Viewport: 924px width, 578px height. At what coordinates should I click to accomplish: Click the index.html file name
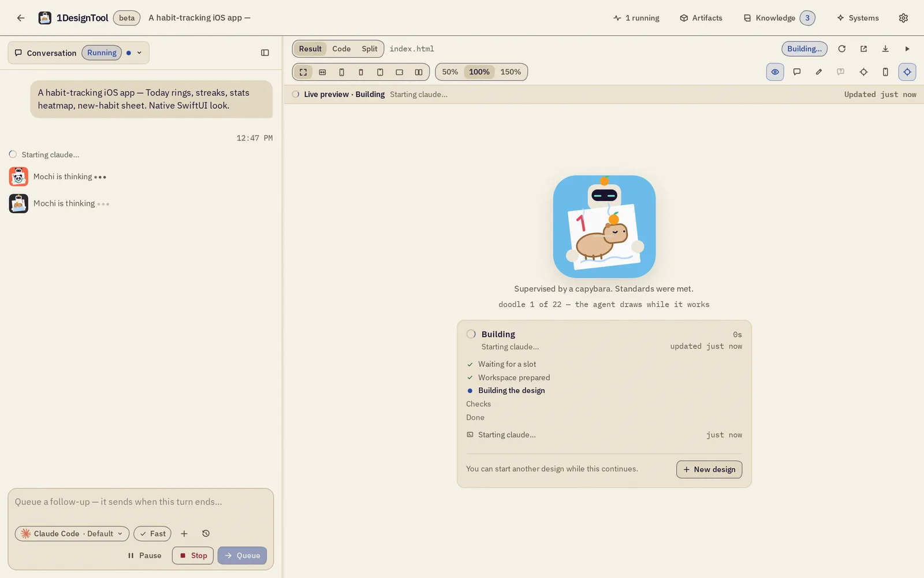click(x=412, y=49)
